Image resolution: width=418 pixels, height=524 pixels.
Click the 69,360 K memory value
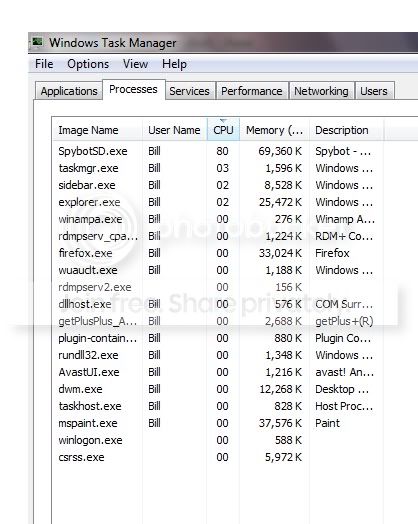280,151
